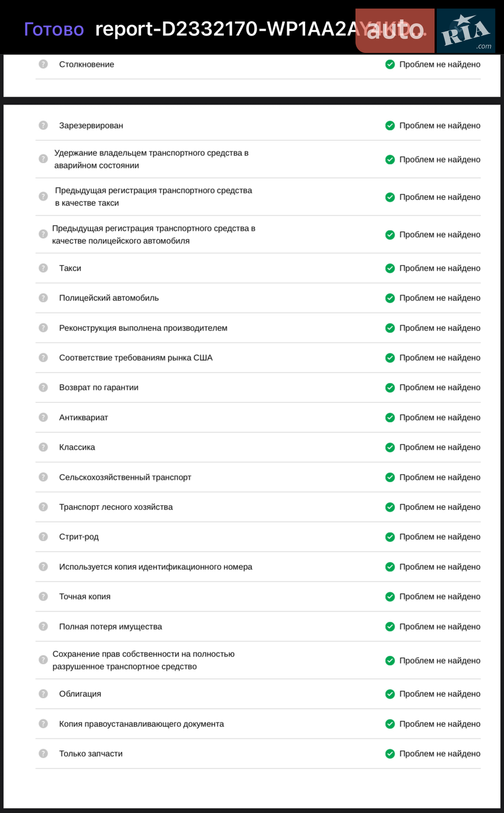This screenshot has height=813, width=504.
Task: Click green checkmark in Точная копия row
Action: [x=390, y=597]
